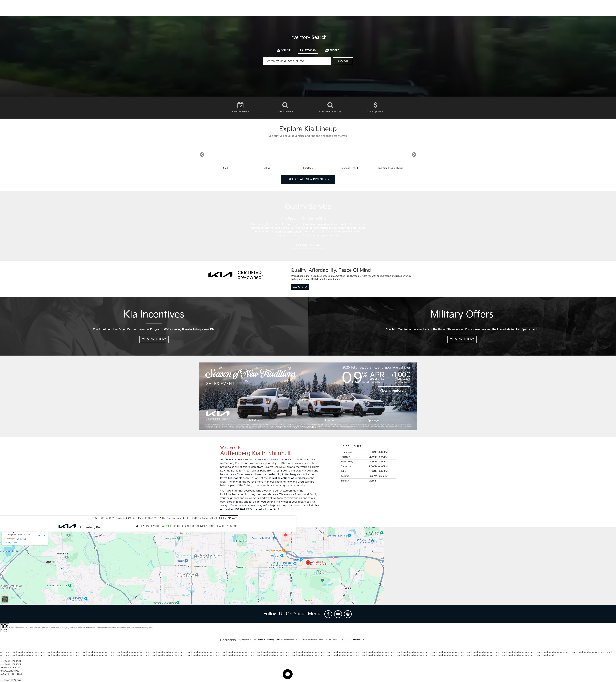Screen dimensions: 616x682
Task: Open the NEW menu in navigation
Action: point(142,526)
